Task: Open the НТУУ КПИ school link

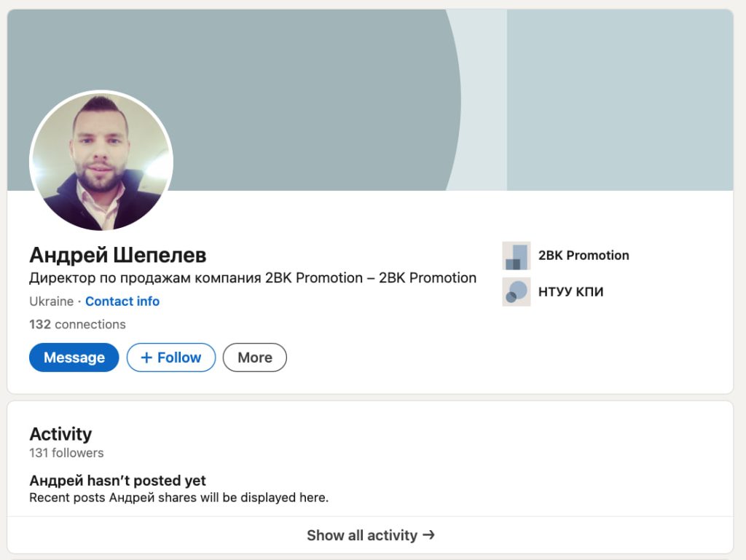Action: [x=570, y=292]
